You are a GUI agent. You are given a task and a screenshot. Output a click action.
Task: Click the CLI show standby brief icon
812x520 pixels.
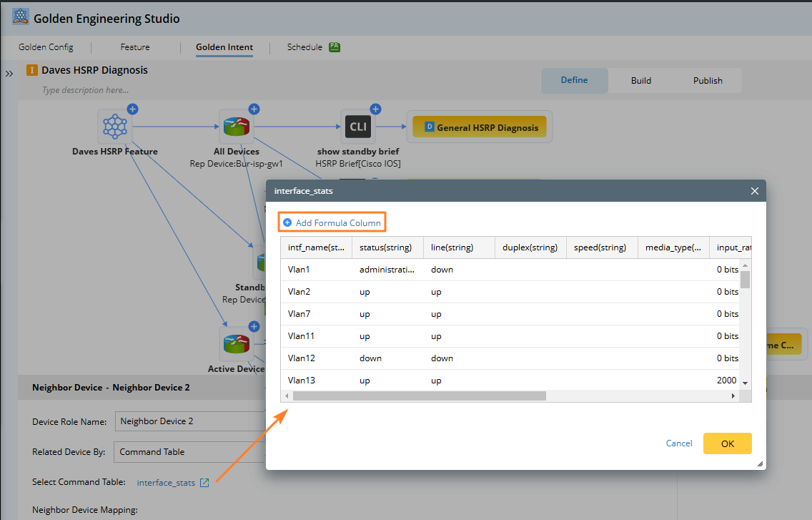(x=357, y=127)
